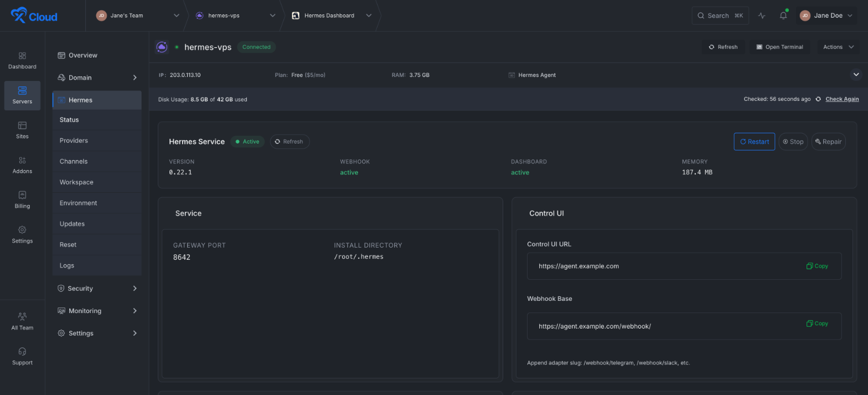
Task: Click the Hermes Dashboard breadcrumb icon
Action: (296, 16)
